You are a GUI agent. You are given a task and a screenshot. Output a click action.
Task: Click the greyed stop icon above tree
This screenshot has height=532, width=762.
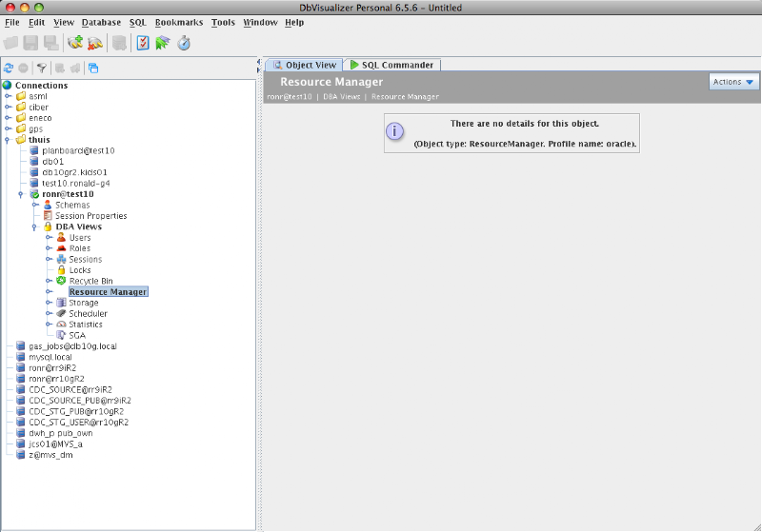23,69
